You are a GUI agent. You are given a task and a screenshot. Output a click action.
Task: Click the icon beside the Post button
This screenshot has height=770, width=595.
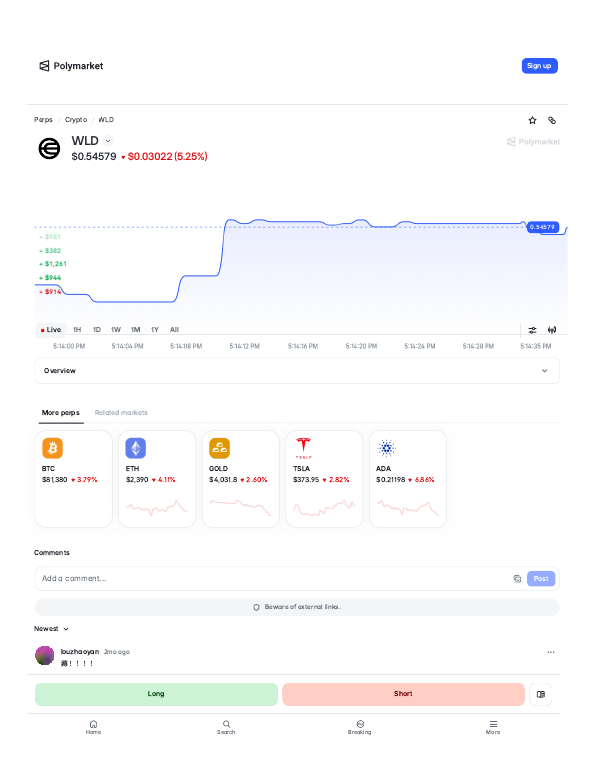[x=517, y=578]
